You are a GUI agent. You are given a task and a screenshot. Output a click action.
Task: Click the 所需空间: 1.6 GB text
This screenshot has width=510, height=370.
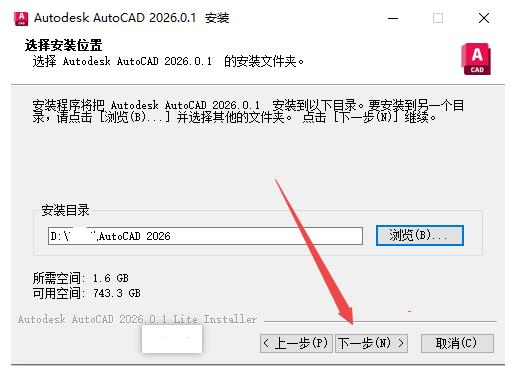point(81,278)
